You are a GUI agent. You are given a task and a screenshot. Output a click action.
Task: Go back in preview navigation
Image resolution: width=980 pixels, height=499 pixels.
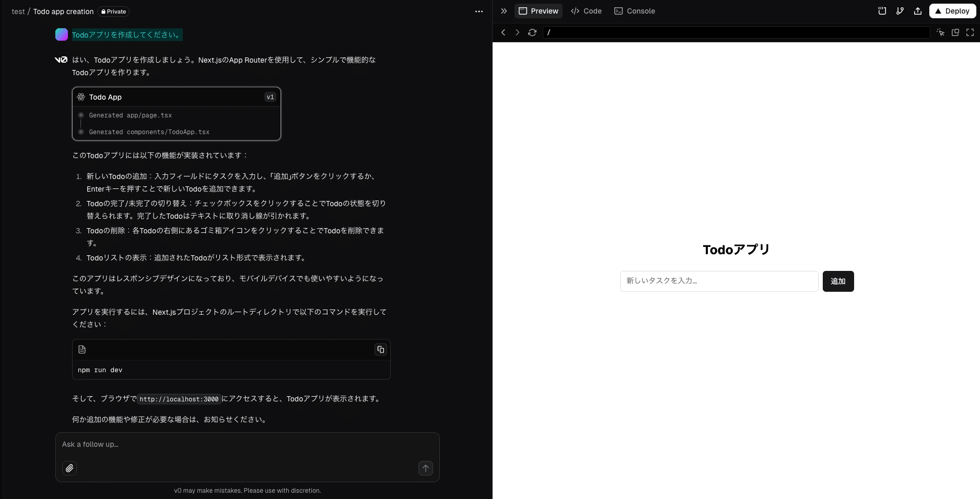[x=503, y=32]
